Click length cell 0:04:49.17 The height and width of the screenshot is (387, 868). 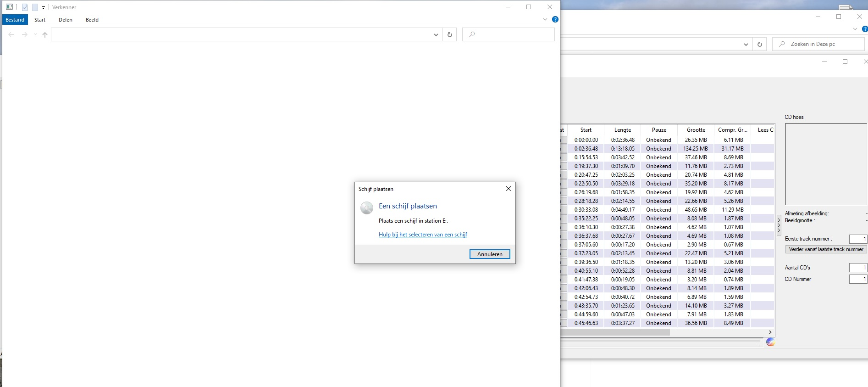click(623, 210)
